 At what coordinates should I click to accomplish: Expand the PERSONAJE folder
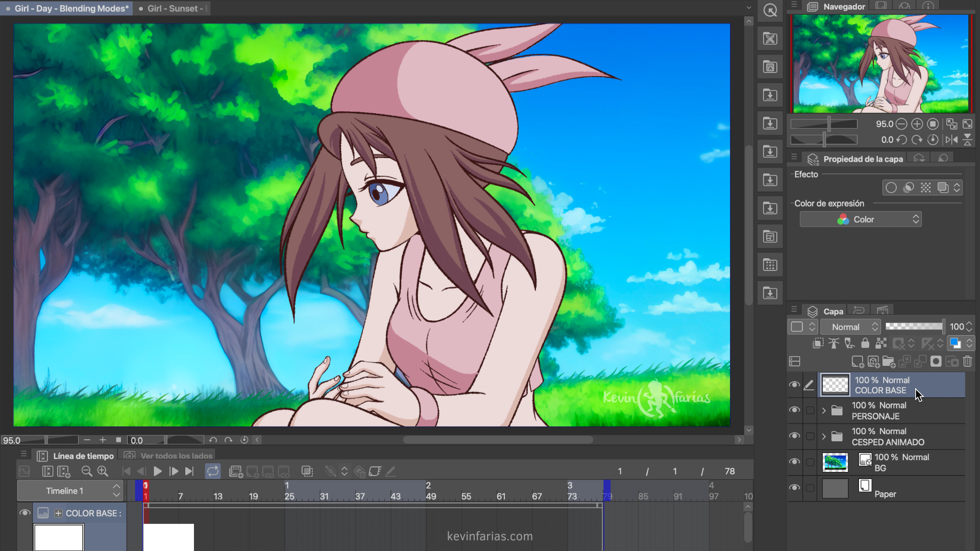pyautogui.click(x=823, y=411)
